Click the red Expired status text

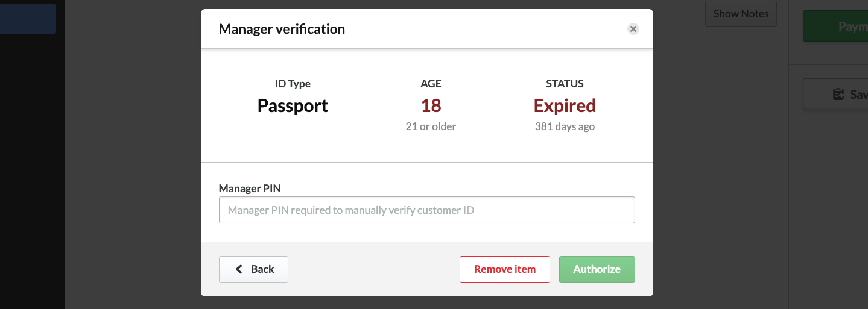pyautogui.click(x=565, y=106)
